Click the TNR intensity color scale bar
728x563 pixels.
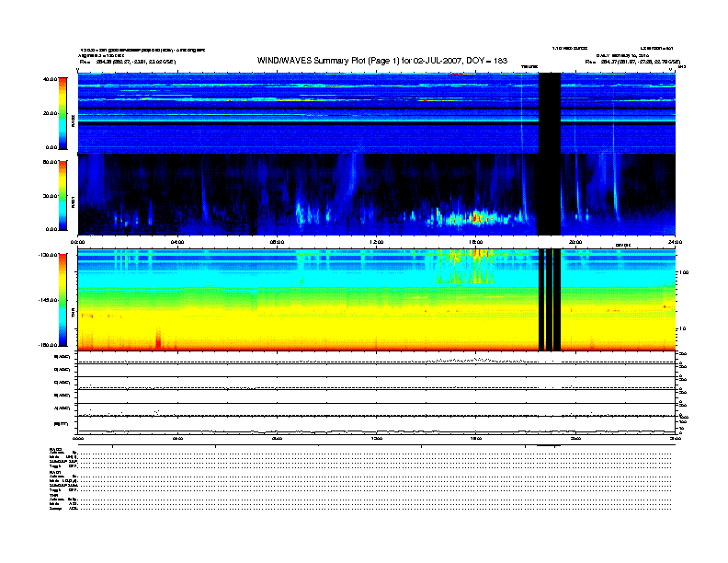(63, 300)
